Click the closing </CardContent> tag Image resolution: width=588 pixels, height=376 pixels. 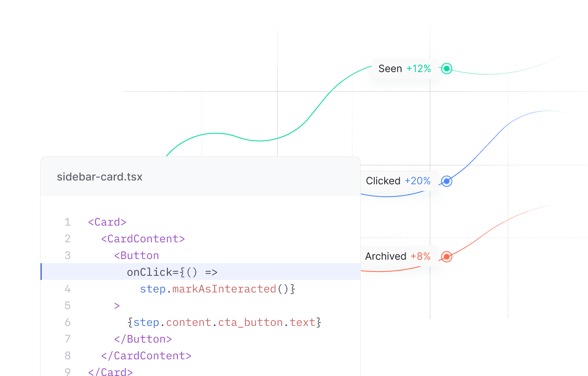pos(146,356)
